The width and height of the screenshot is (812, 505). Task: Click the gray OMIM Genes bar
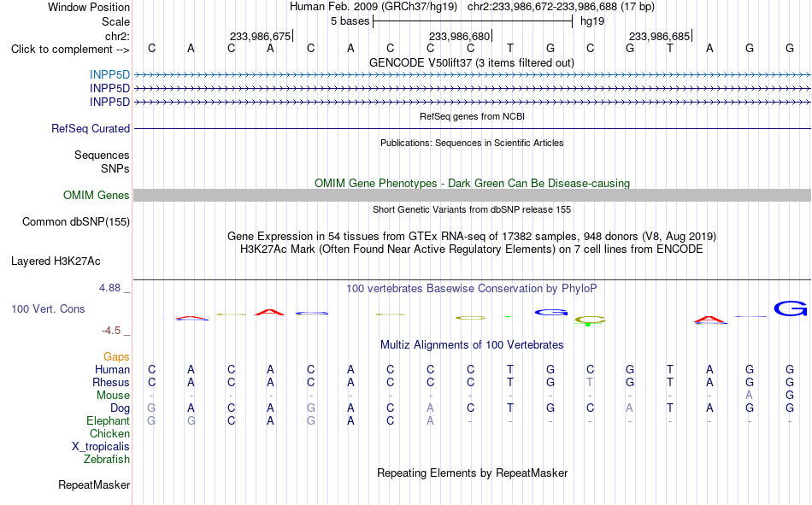click(x=473, y=196)
